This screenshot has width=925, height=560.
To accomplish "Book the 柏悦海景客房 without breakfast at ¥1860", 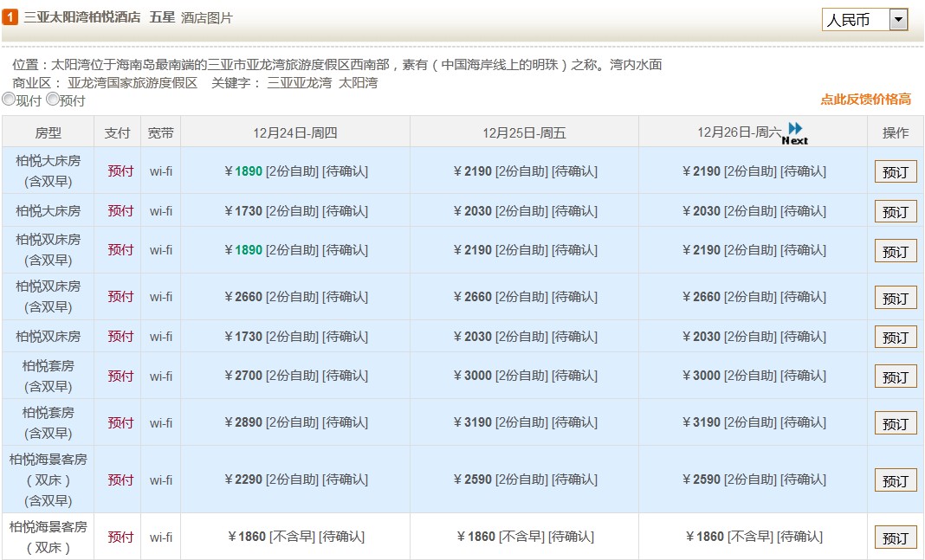I will 895,537.
